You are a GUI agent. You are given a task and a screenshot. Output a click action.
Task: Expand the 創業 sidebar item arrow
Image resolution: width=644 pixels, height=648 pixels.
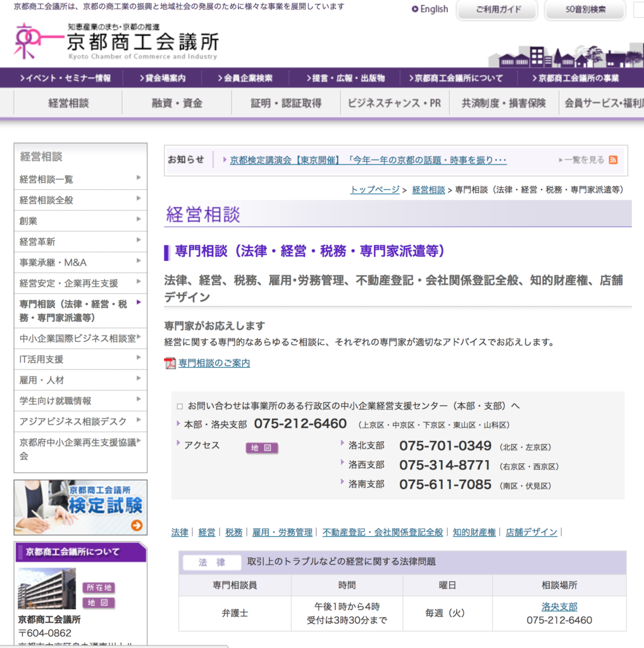139,219
